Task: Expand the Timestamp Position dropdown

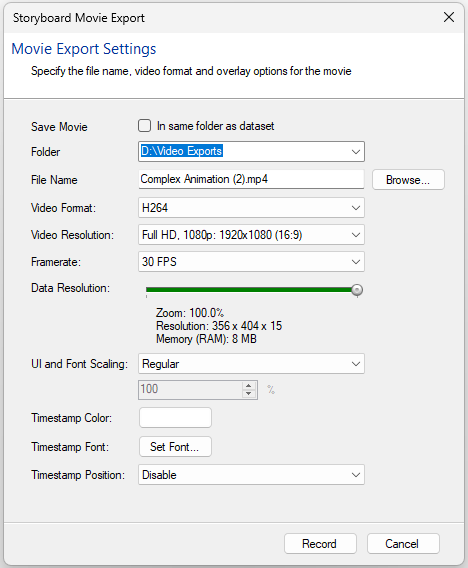Action: click(251, 475)
